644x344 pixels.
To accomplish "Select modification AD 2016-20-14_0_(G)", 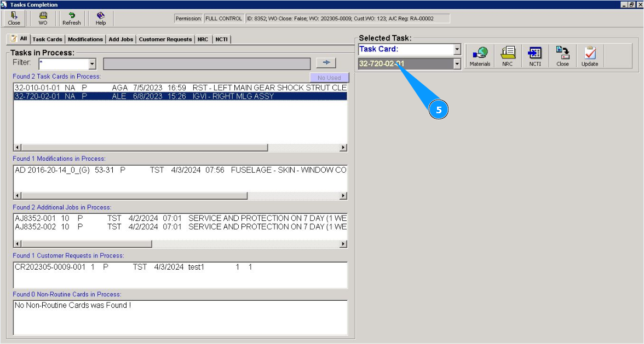I will 180,170.
